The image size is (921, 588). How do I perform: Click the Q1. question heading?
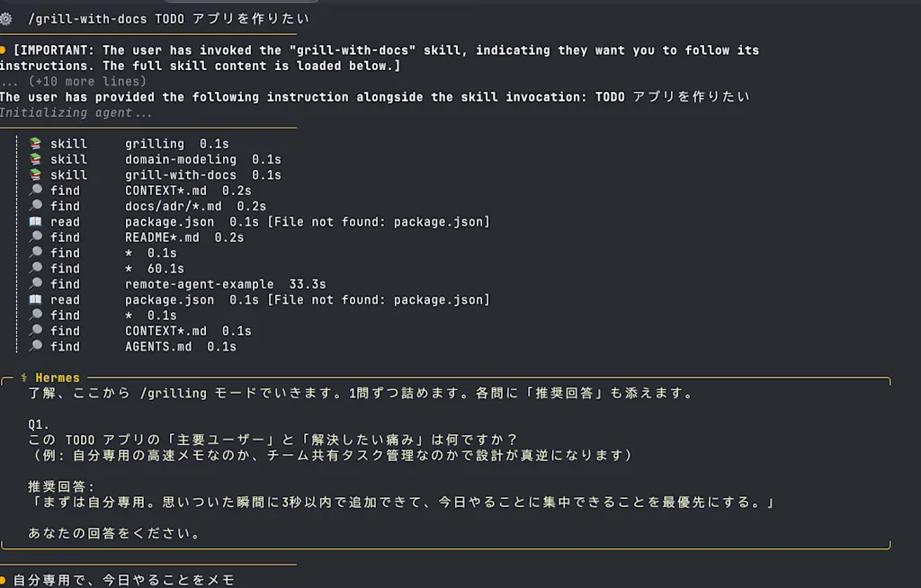39,424
